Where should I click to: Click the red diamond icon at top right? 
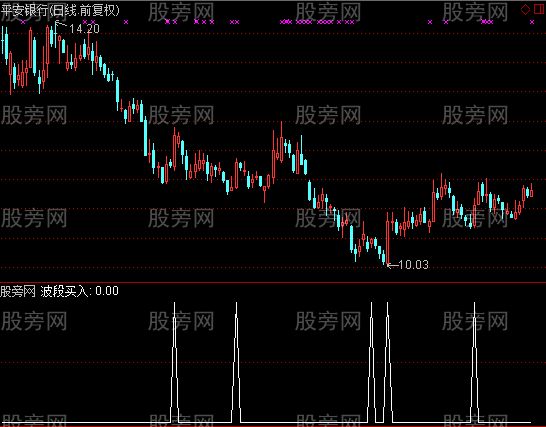pos(525,9)
